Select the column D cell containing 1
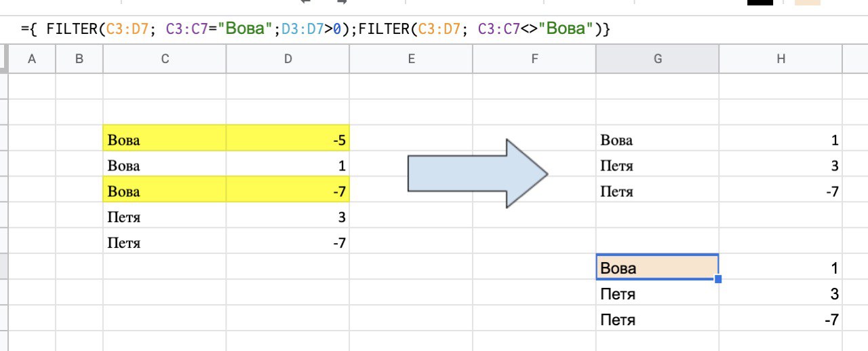 288,166
